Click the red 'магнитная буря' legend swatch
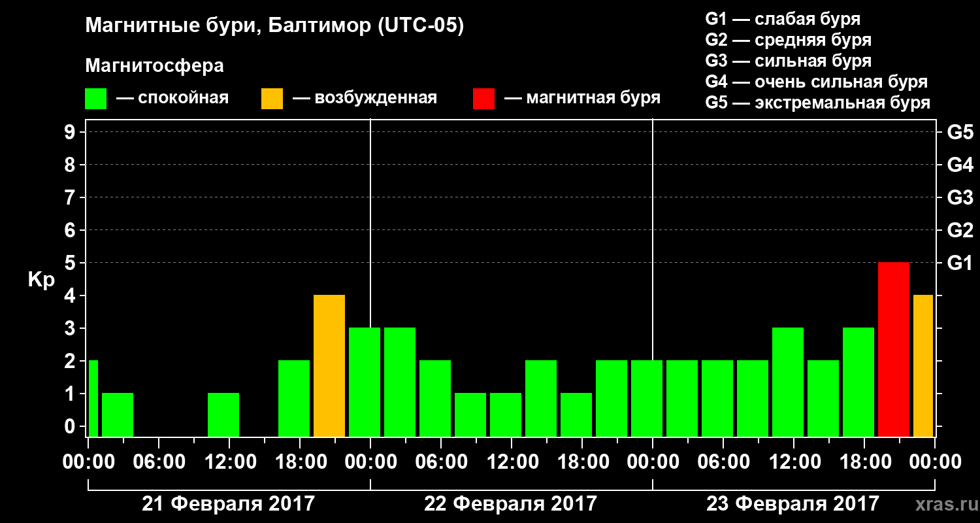Viewport: 980px width, 523px height. [x=483, y=99]
